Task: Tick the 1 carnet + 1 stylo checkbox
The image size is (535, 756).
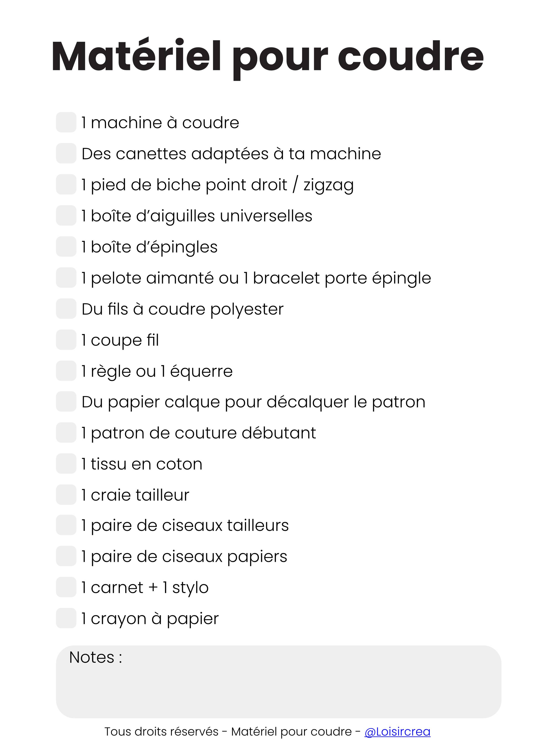Action: [66, 587]
